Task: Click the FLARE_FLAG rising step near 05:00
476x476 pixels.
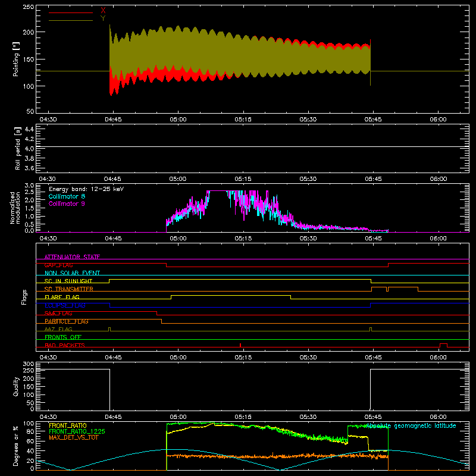Action: point(171,297)
